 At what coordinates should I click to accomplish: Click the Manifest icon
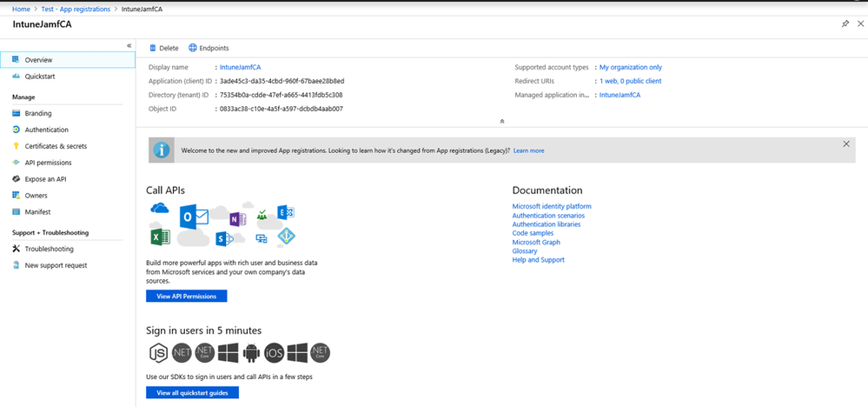pos(16,212)
